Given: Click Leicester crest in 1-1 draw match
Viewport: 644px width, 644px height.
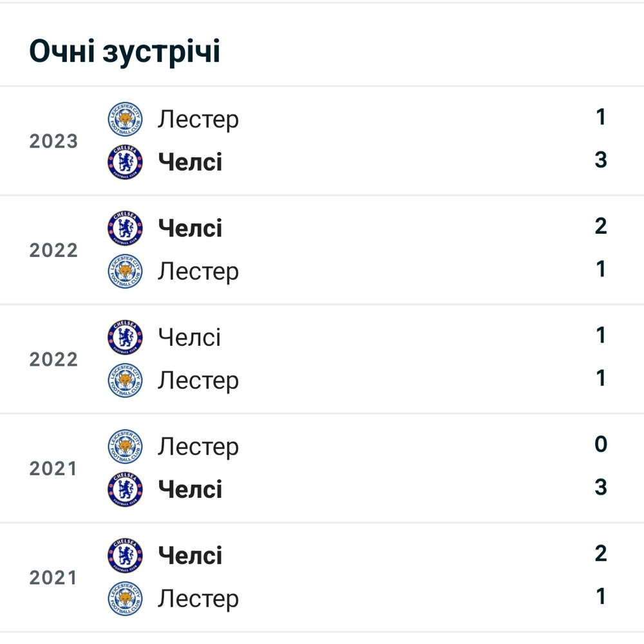Looking at the screenshot, I should [126, 380].
